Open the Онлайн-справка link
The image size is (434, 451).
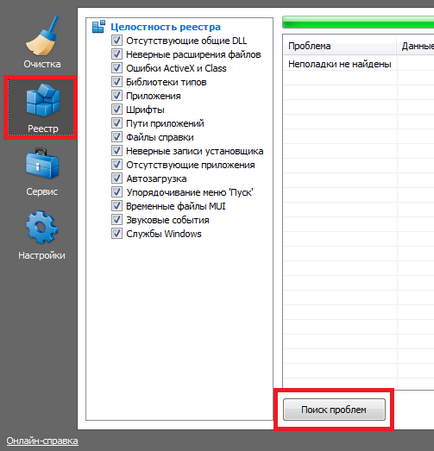[x=42, y=441]
